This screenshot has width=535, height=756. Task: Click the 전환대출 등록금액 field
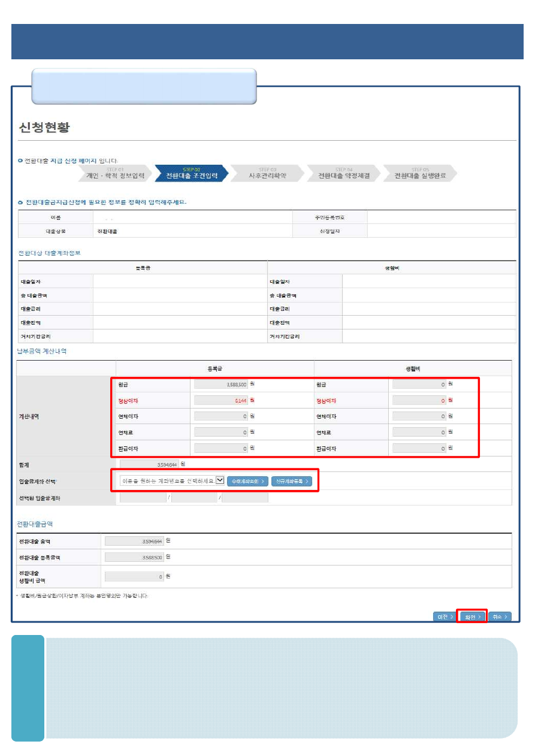pyautogui.click(x=134, y=557)
